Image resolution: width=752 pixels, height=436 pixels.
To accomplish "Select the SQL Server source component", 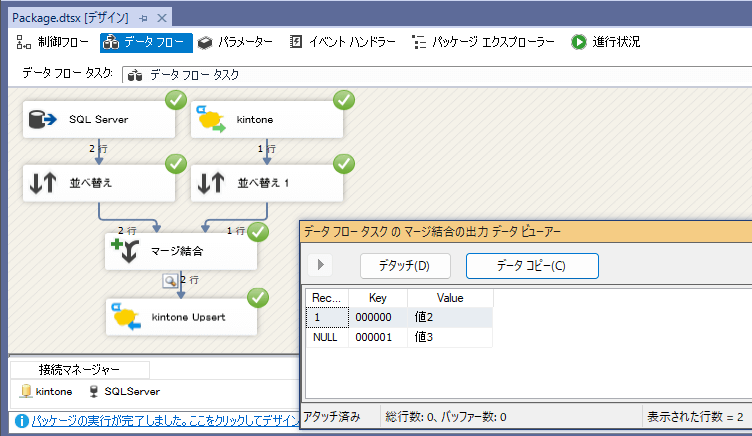I will 99,119.
